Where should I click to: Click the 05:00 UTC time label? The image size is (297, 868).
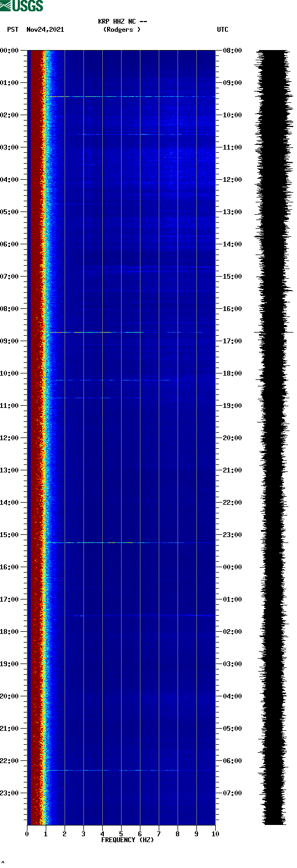click(x=232, y=729)
